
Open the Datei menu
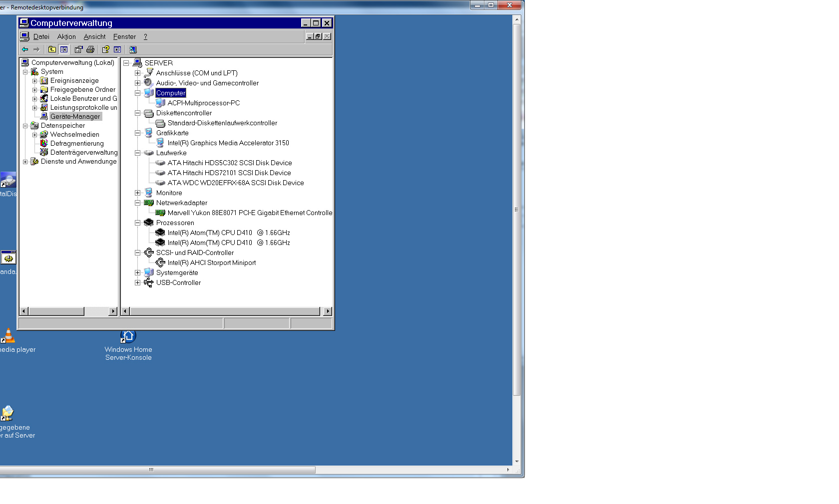coord(41,36)
